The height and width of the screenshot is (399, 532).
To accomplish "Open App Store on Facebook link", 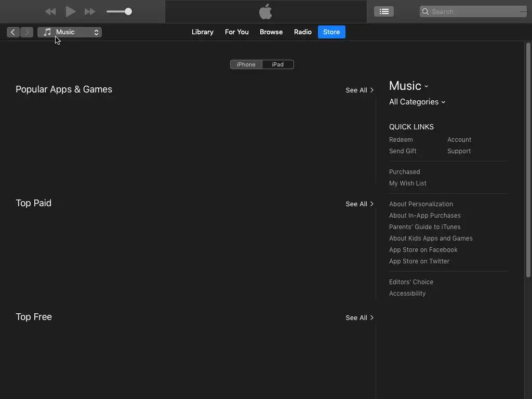I will point(423,250).
